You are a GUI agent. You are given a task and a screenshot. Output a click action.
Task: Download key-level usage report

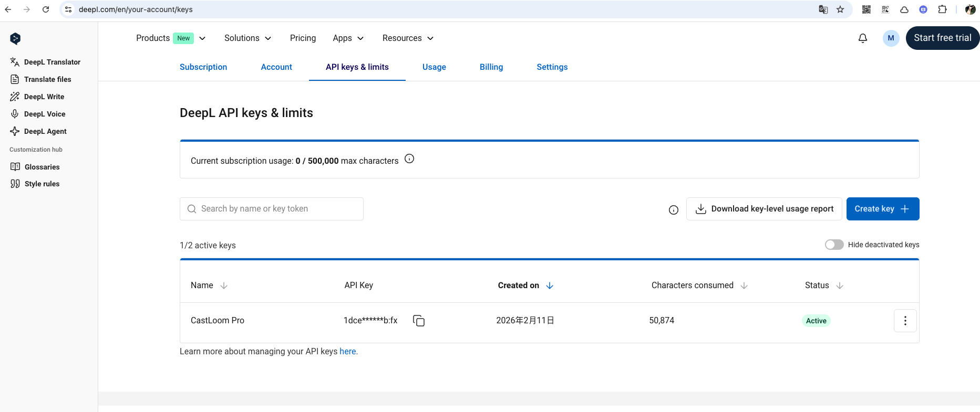tap(764, 209)
